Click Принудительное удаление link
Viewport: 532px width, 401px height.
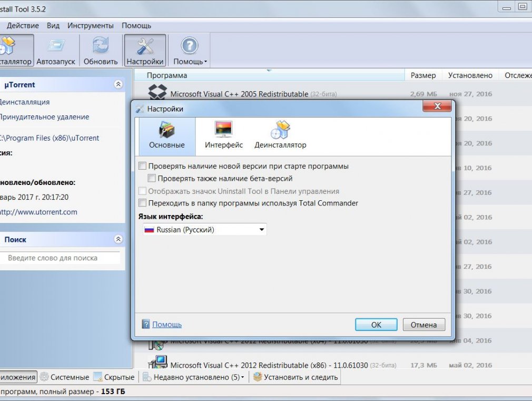(44, 117)
